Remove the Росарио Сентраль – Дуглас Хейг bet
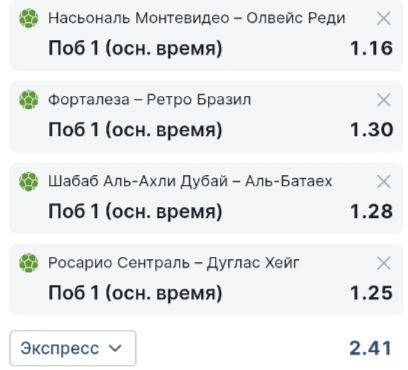Image resolution: width=408 pixels, height=370 pixels. tap(384, 263)
